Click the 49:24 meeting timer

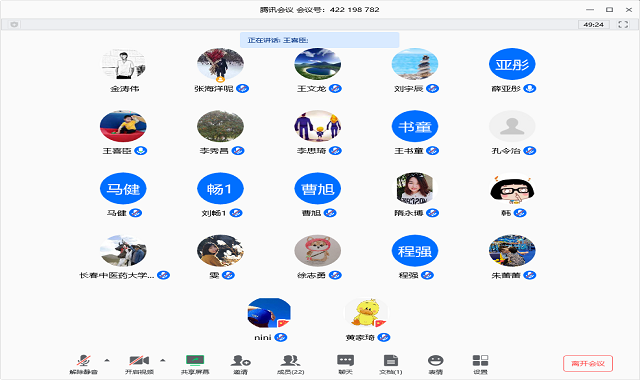coord(593,24)
